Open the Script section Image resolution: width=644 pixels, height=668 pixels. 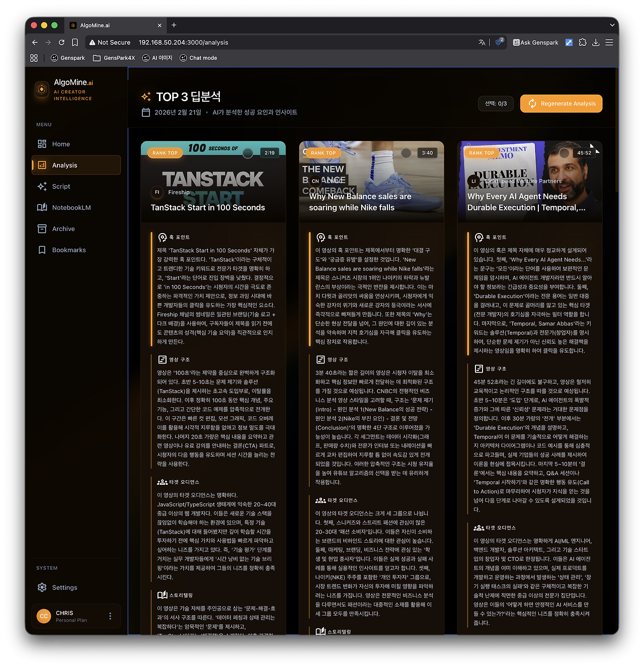(x=60, y=186)
